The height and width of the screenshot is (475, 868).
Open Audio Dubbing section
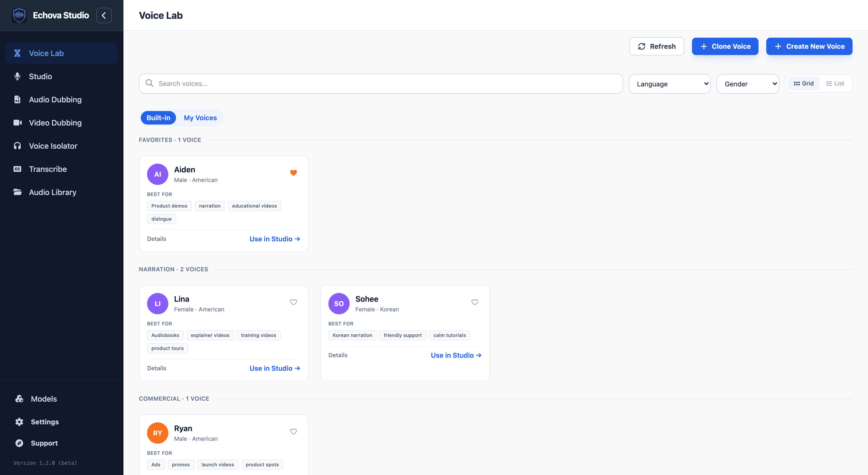coord(62,99)
